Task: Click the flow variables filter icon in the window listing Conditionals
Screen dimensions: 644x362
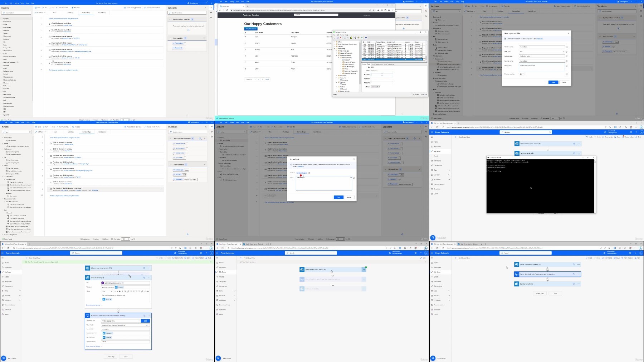Action: pyautogui.click(x=204, y=38)
